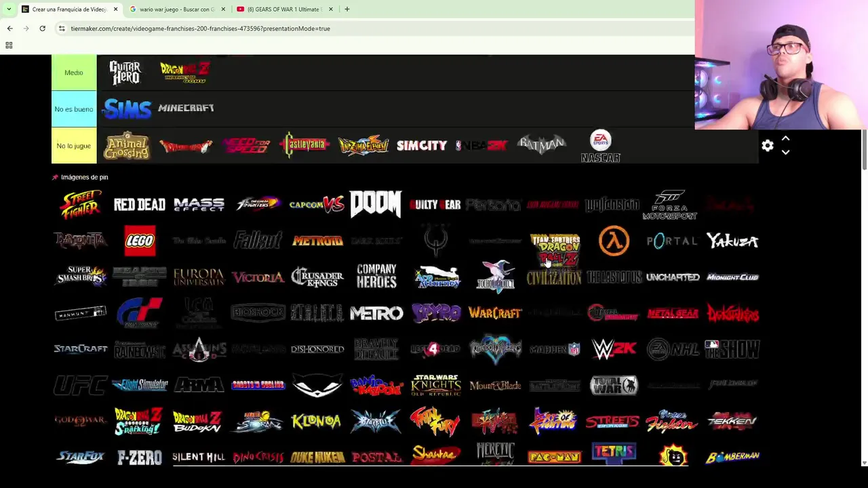Expand the tab search dropdown arrow
The width and height of the screenshot is (868, 488).
pos(8,9)
